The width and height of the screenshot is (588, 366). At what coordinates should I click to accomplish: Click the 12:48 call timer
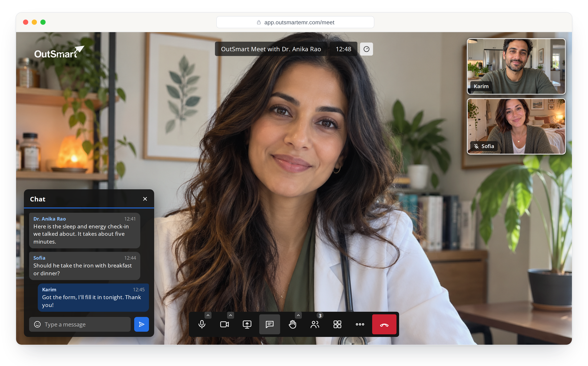pyautogui.click(x=343, y=49)
